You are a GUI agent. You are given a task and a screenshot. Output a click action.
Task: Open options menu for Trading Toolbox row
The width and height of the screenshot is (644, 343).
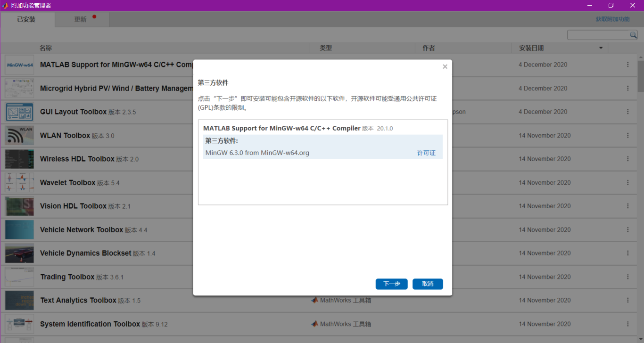627,277
